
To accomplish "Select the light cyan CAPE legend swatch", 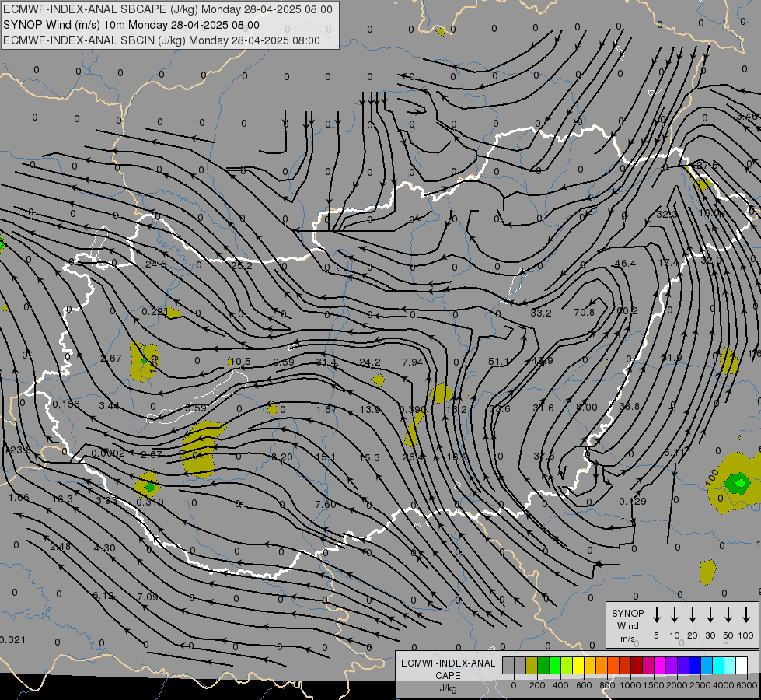I will coord(730,666).
